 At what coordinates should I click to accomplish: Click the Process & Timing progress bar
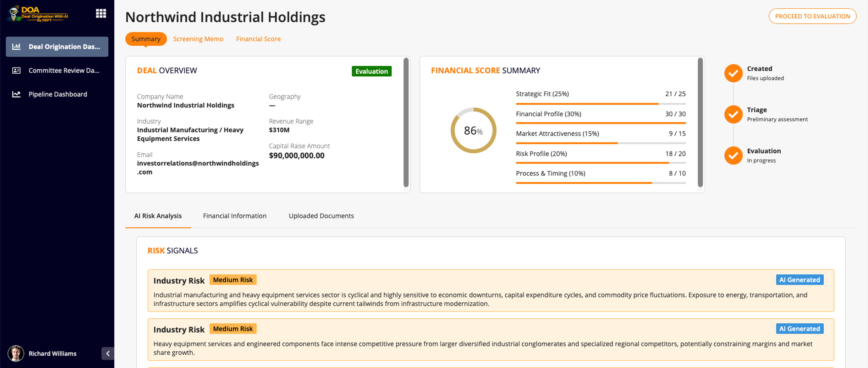coord(601,183)
